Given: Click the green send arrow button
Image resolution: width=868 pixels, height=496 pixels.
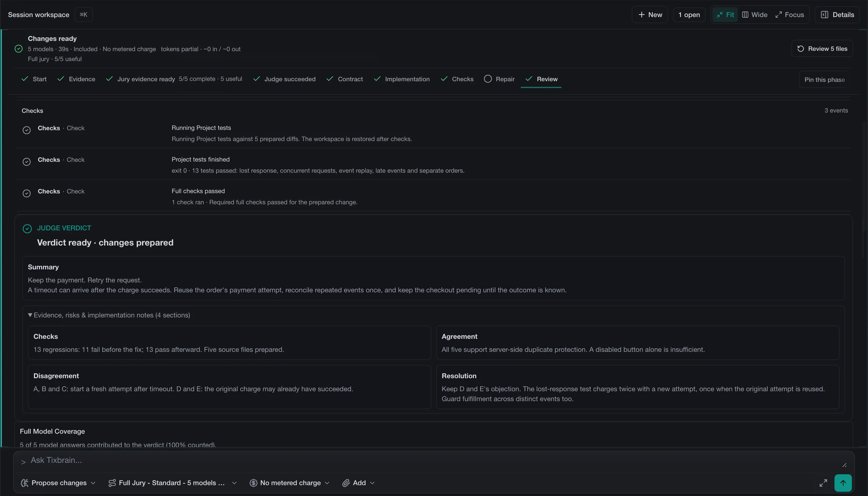Looking at the screenshot, I should tap(843, 483).
